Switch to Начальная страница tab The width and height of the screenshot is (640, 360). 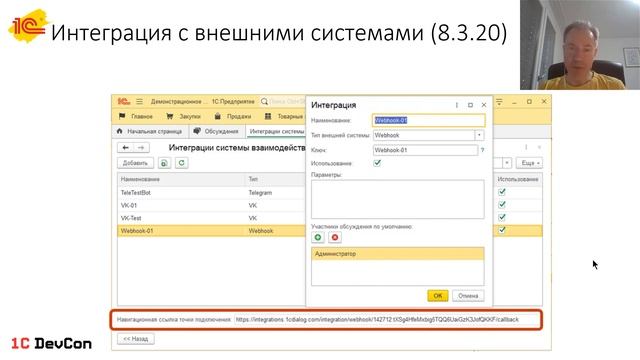point(149,131)
